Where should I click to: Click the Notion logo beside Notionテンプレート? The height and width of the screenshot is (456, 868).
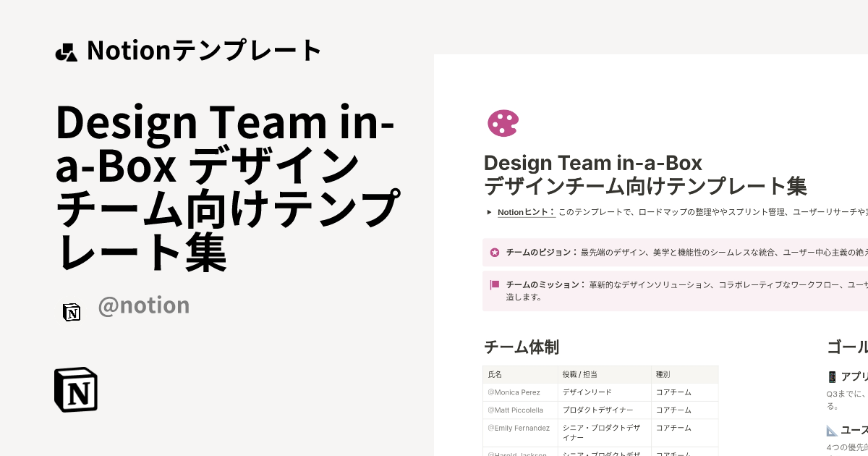point(66,49)
